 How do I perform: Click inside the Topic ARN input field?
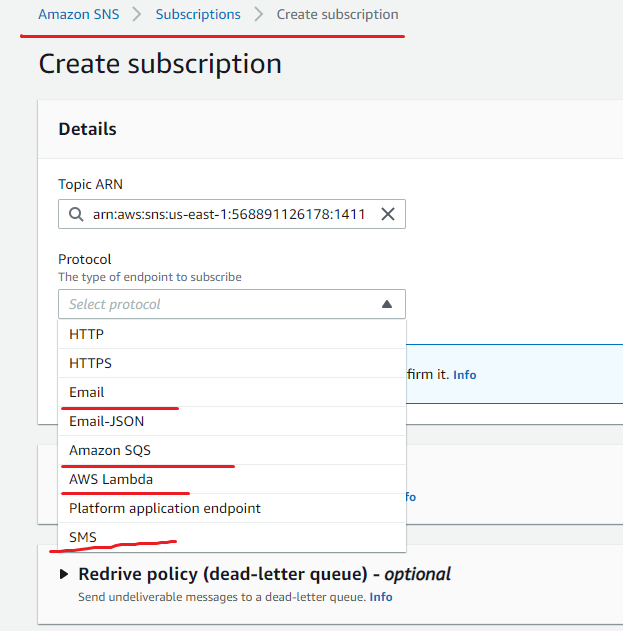coord(232,214)
